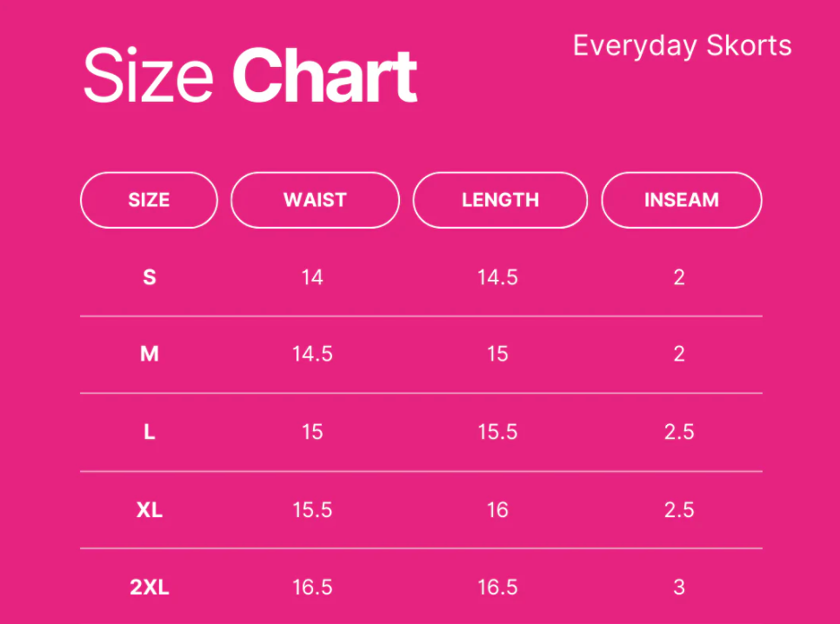The height and width of the screenshot is (624, 840).
Task: Click the L size row label
Action: pos(150,432)
